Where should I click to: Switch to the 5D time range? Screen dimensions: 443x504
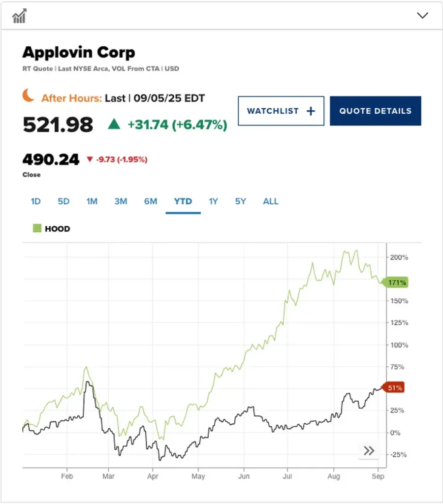click(x=63, y=201)
